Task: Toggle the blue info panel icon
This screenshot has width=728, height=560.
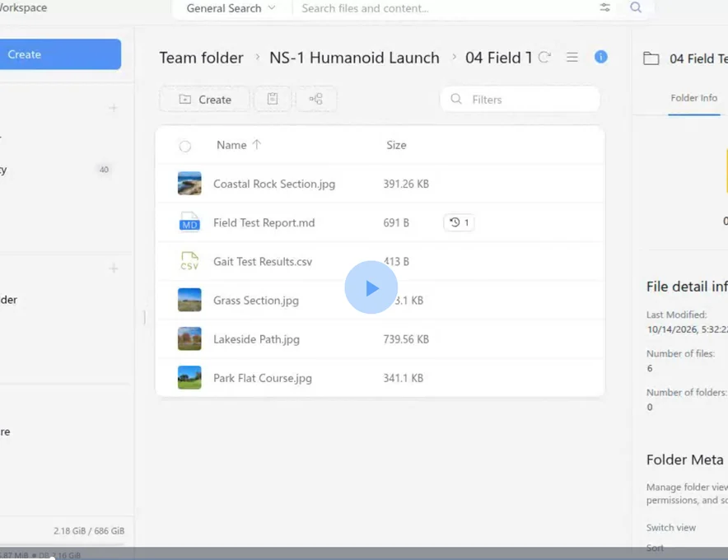Action: click(601, 57)
